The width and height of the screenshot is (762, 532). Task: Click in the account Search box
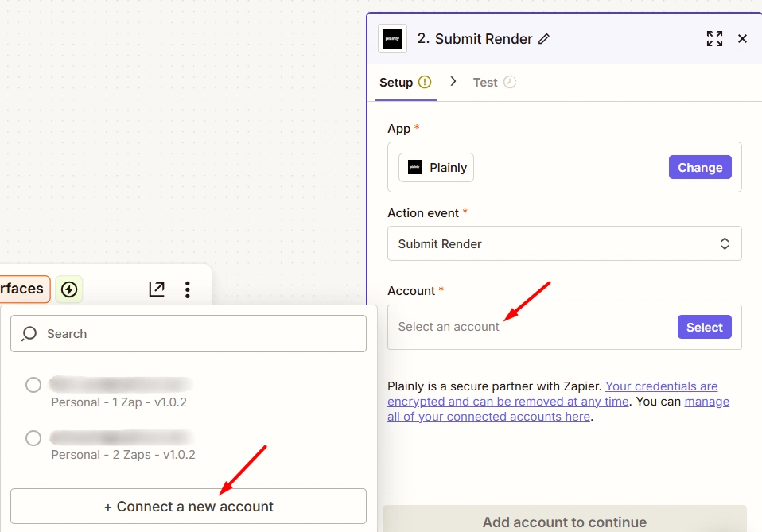pos(188,334)
